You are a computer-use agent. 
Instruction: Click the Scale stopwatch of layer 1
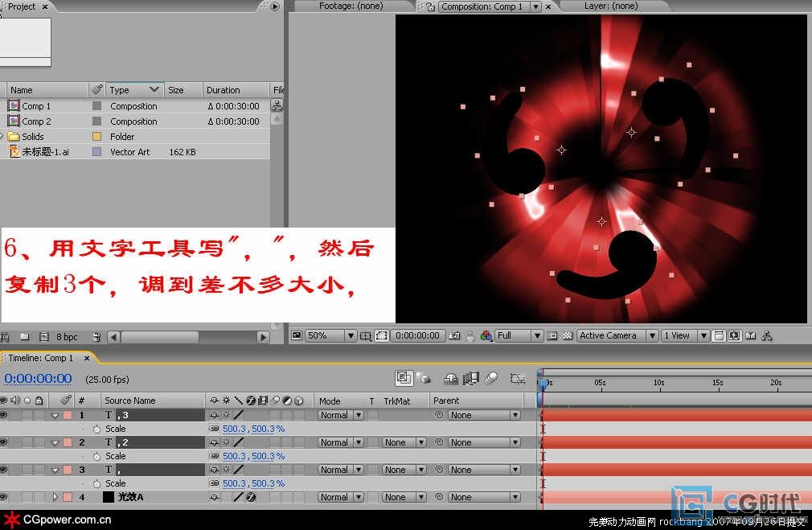96,429
